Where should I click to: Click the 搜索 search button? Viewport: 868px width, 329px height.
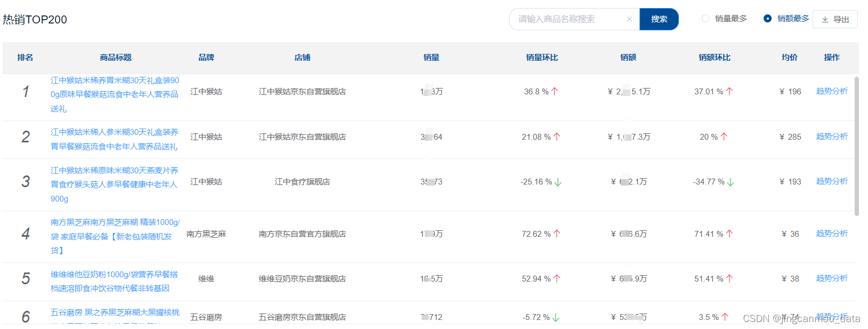tap(659, 19)
